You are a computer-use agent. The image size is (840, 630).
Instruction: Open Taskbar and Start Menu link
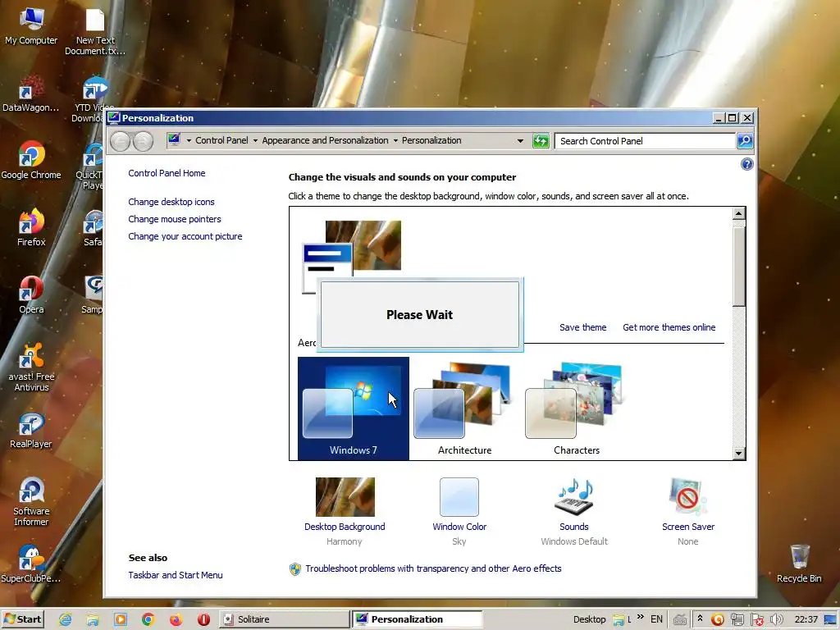pos(176,575)
